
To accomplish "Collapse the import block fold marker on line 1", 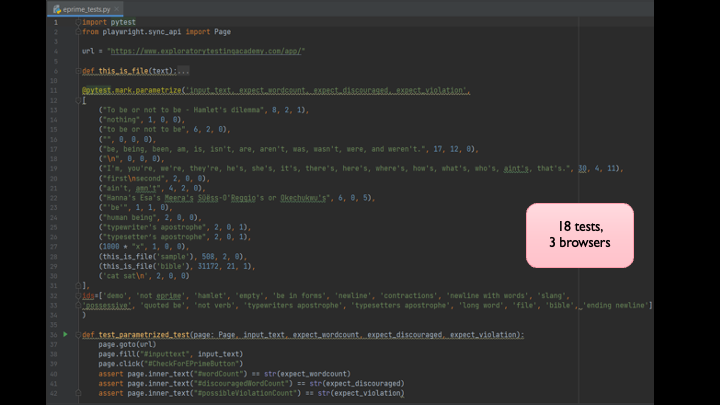I will tap(78, 22).
